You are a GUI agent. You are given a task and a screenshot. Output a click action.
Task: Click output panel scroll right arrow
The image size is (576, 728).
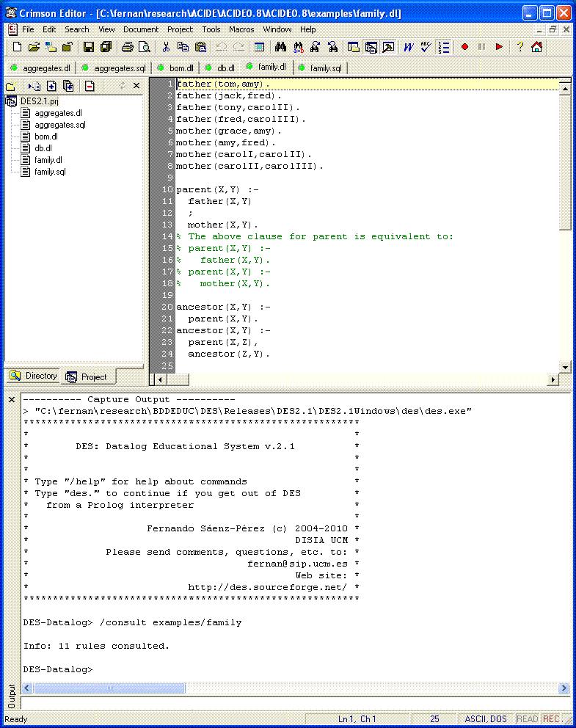(564, 688)
